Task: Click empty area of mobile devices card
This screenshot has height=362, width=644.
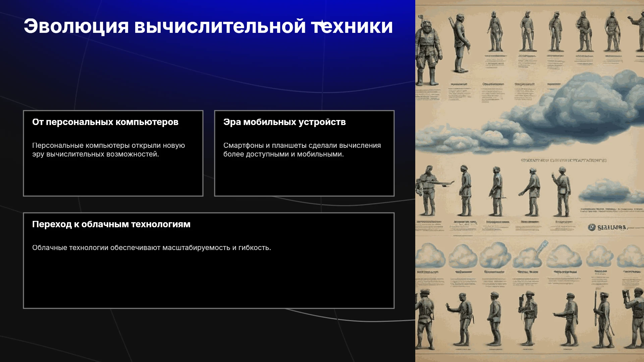Action: pos(304,178)
